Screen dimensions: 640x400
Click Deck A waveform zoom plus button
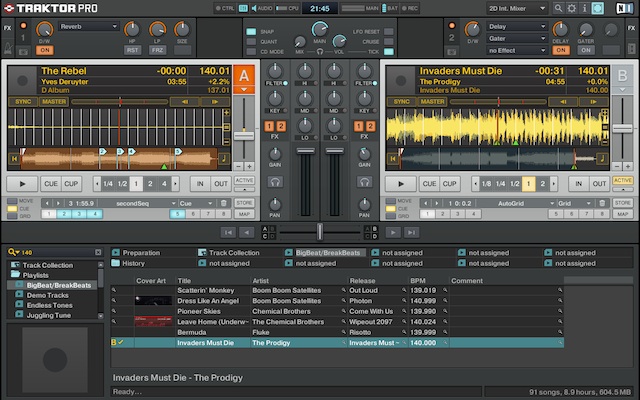[x=227, y=113]
